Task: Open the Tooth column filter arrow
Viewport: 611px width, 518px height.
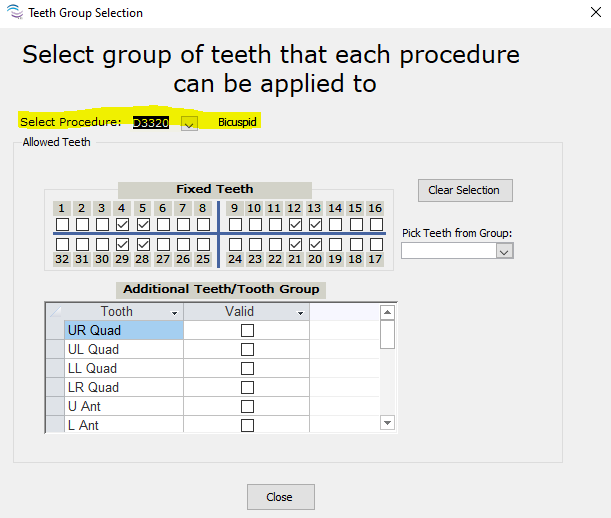Action: 175,313
